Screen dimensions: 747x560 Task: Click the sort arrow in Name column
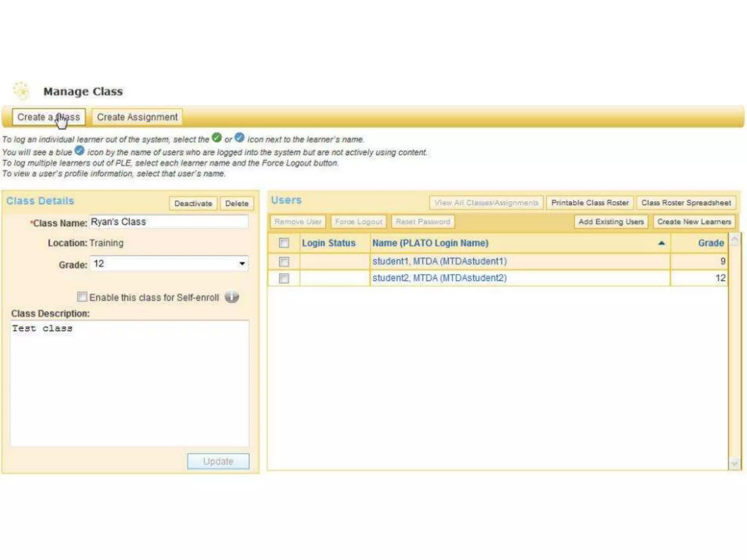tap(661, 243)
